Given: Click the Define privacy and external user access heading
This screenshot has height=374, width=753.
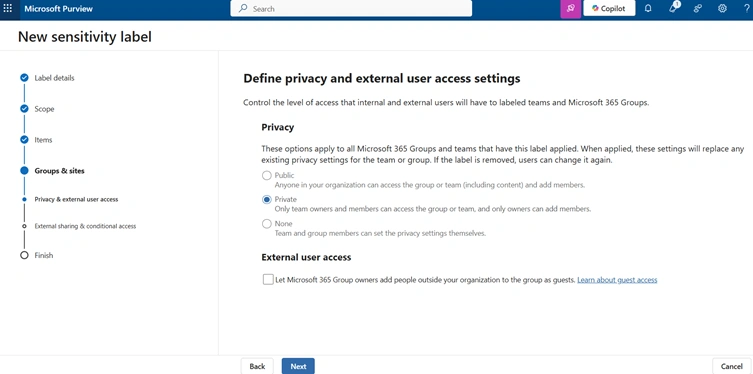Looking at the screenshot, I should click(382, 78).
